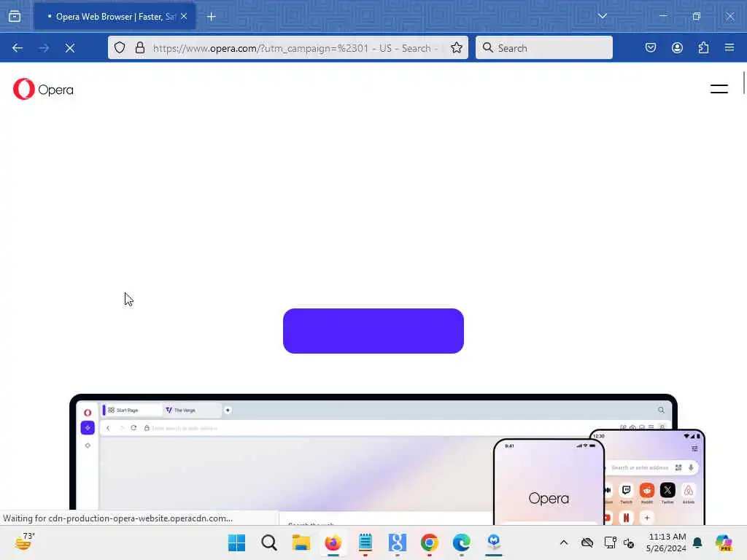
Task: Switch to Firefox in the taskbar
Action: pos(333,542)
